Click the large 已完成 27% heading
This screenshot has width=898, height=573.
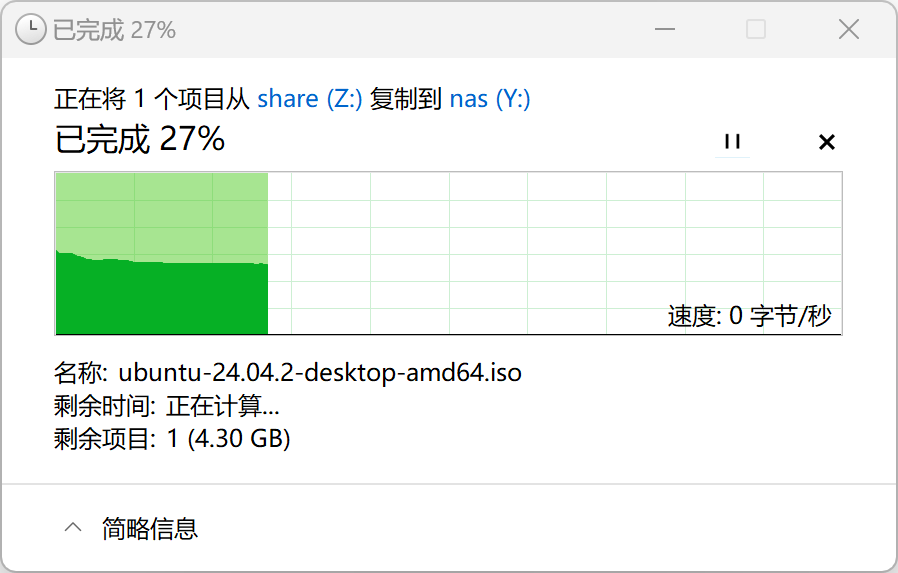click(140, 140)
